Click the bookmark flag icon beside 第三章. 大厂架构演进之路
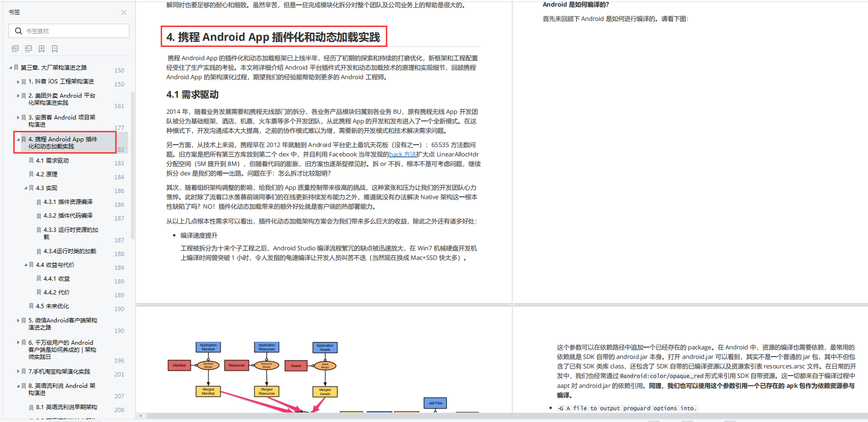 click(x=16, y=67)
